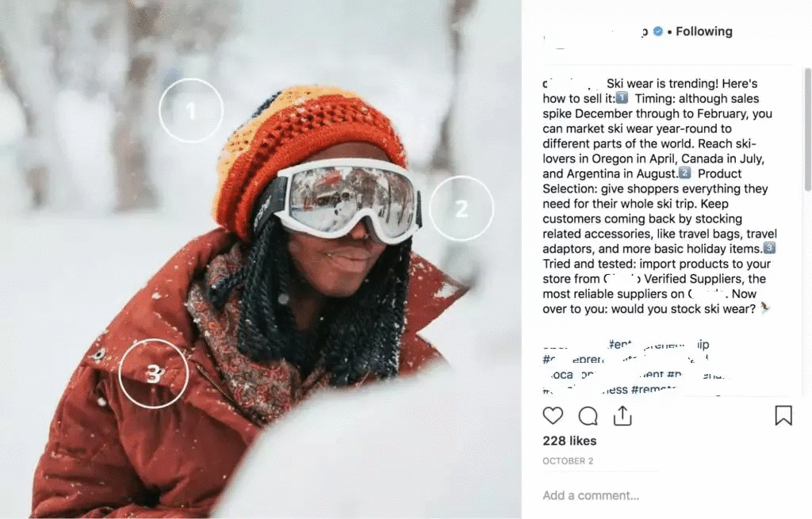Click the keycap 3 emoji before Tried and tested
812x519 pixels.
click(769, 248)
